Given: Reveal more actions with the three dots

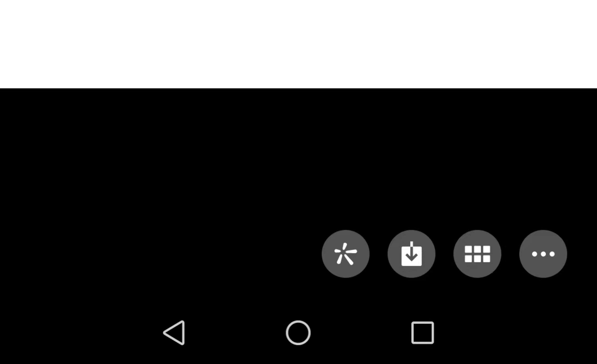Looking at the screenshot, I should (543, 254).
